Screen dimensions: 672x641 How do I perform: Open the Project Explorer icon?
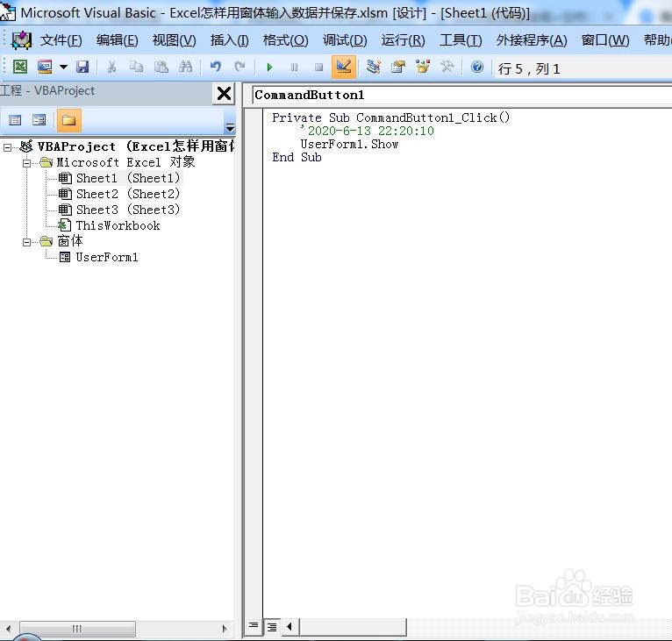[374, 67]
